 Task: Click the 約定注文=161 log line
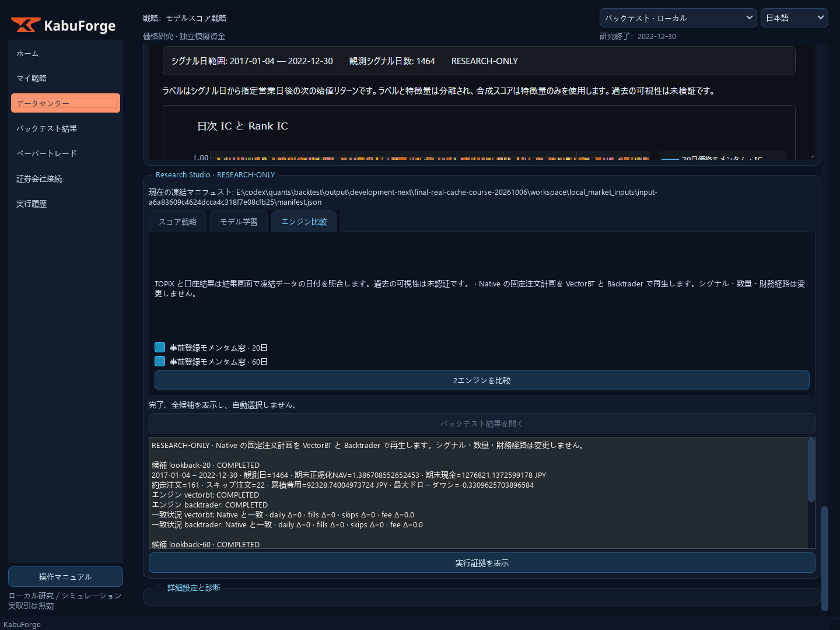click(x=342, y=485)
